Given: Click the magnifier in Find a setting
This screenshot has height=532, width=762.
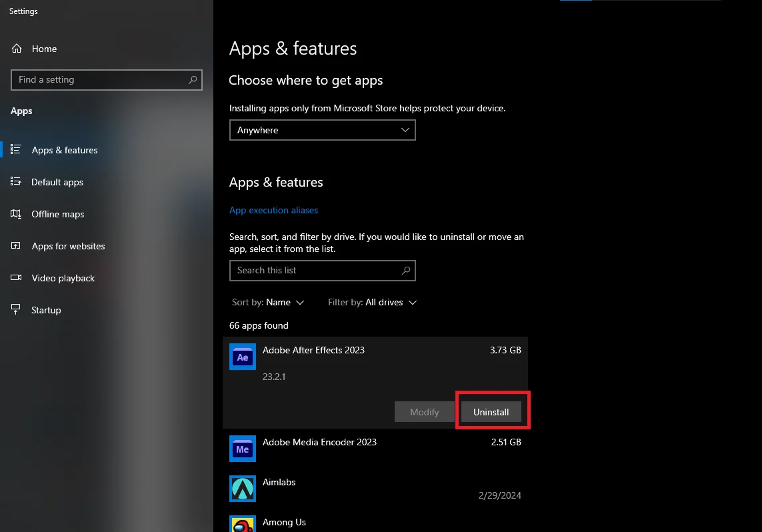Looking at the screenshot, I should pyautogui.click(x=193, y=80).
